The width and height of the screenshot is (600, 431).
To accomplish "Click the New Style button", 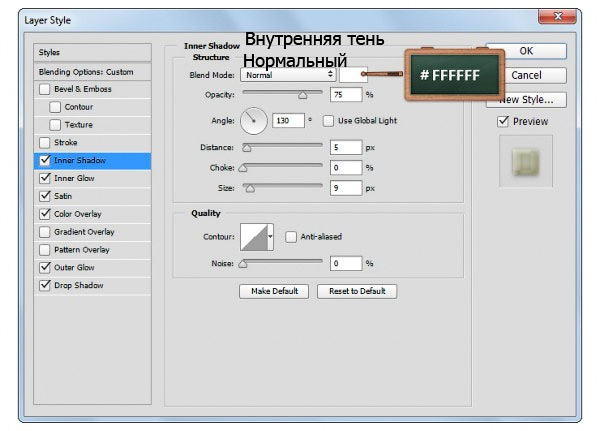I will click(527, 100).
